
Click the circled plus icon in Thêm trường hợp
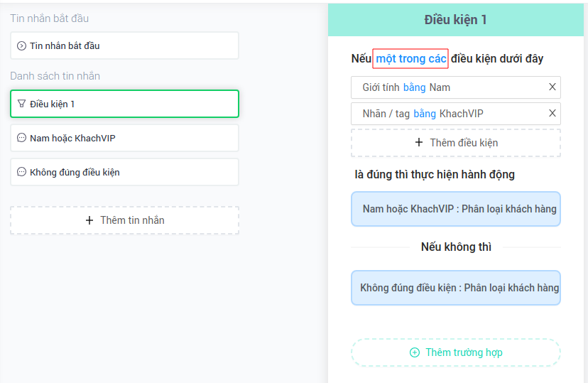coord(415,352)
